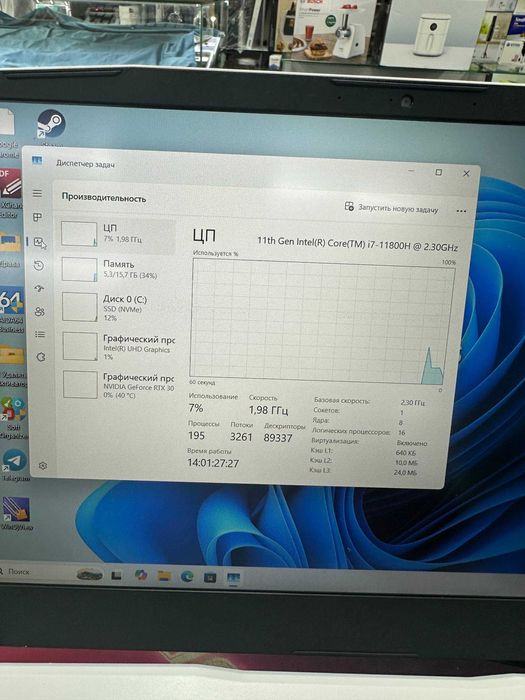
Task: Select NVIDIA GeForce RTX GPU item
Action: pos(118,385)
